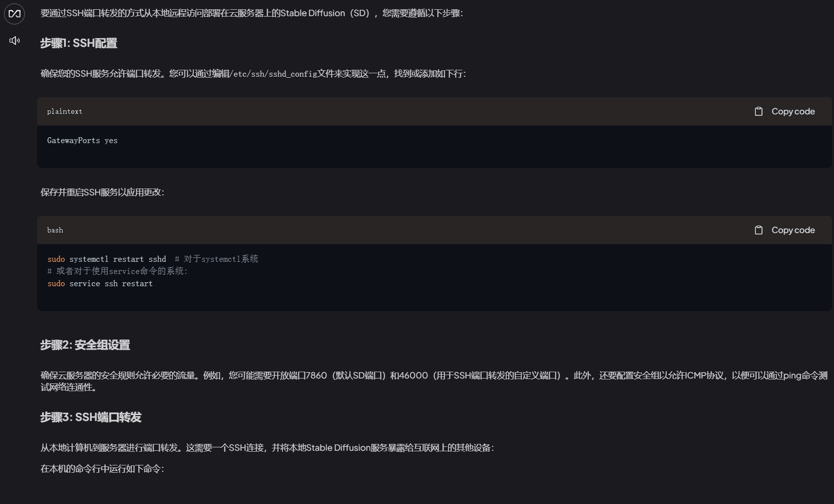Play the response with the speaker icon

point(15,41)
